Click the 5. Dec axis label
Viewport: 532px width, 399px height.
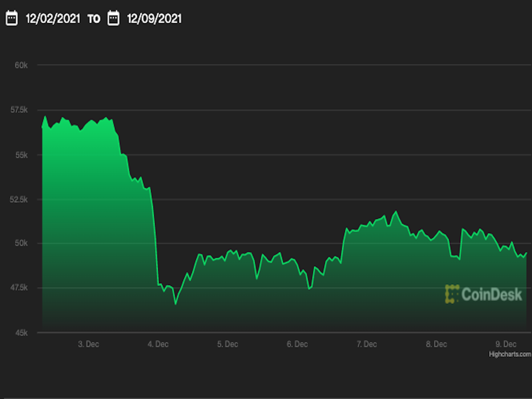228,344
